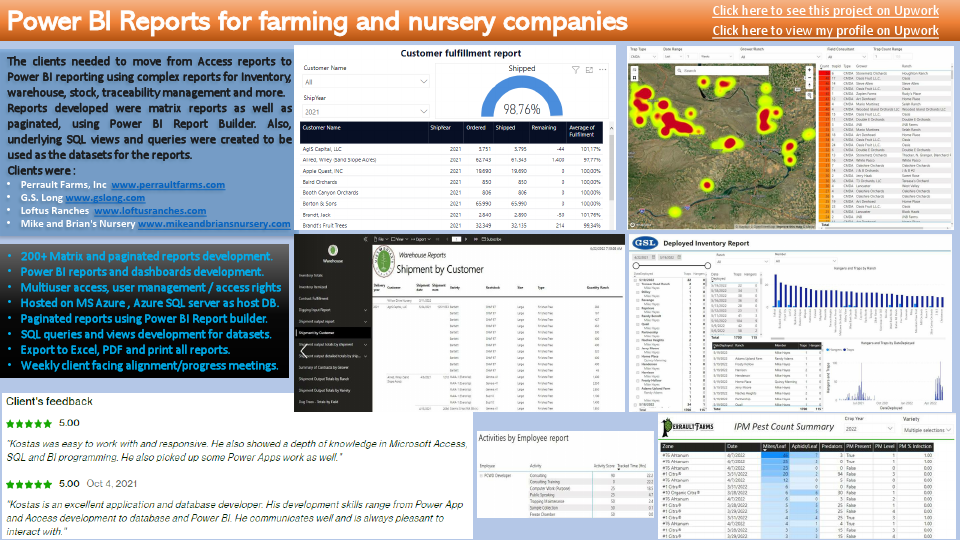Click 'Baird Orchards' table row
The height and width of the screenshot is (540, 960).
[x=452, y=182]
